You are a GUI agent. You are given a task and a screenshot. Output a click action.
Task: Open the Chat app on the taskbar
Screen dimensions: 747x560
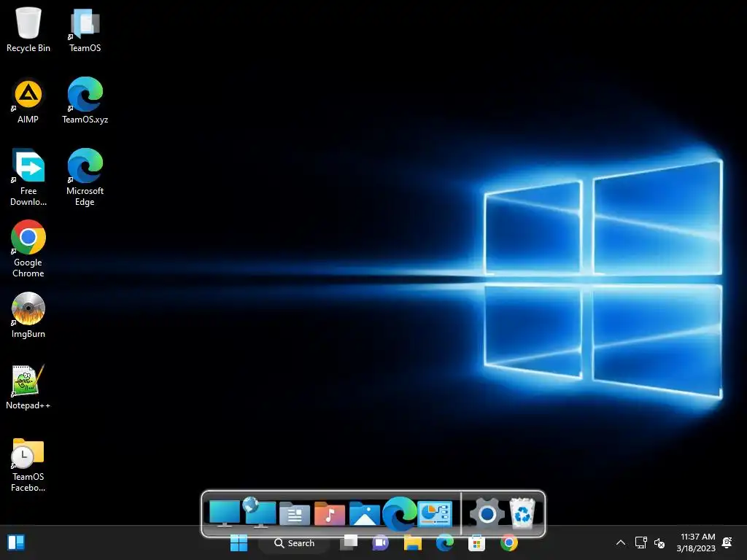(380, 542)
